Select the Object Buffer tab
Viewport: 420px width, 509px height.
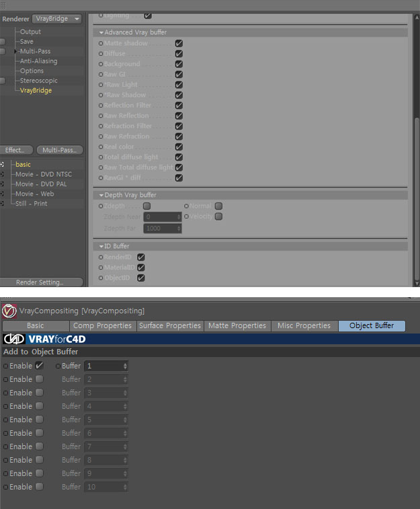[x=372, y=325]
